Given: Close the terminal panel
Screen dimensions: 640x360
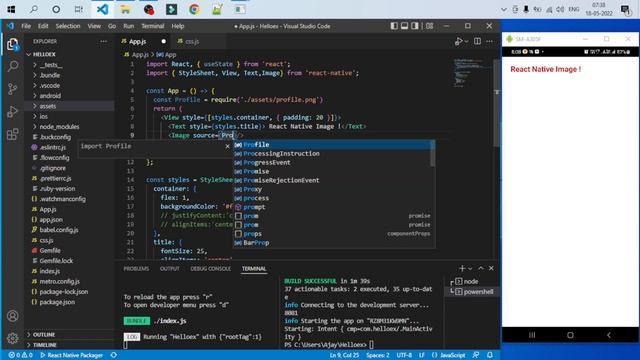Looking at the screenshot, I should click(x=491, y=268).
